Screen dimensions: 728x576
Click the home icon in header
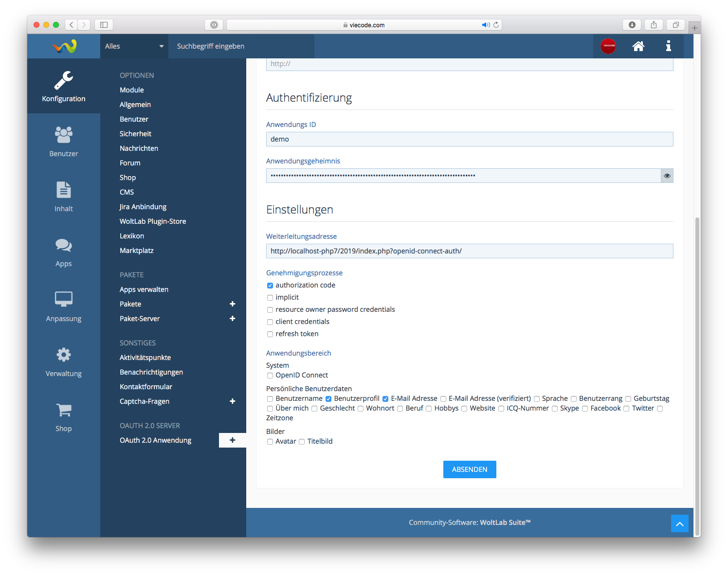pyautogui.click(x=638, y=46)
